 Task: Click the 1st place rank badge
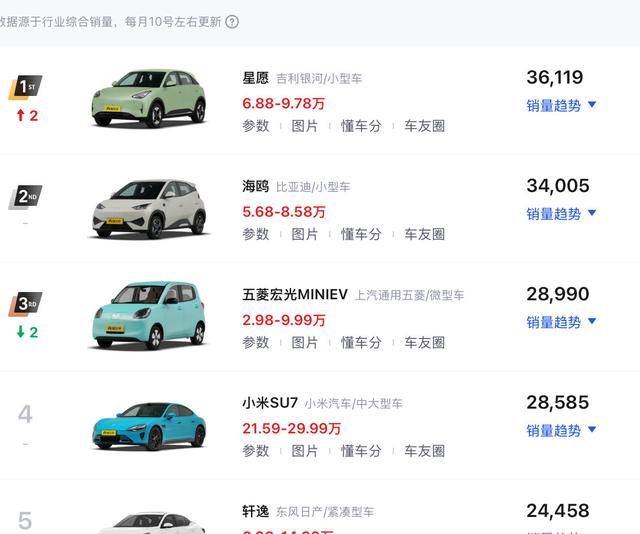25,87
